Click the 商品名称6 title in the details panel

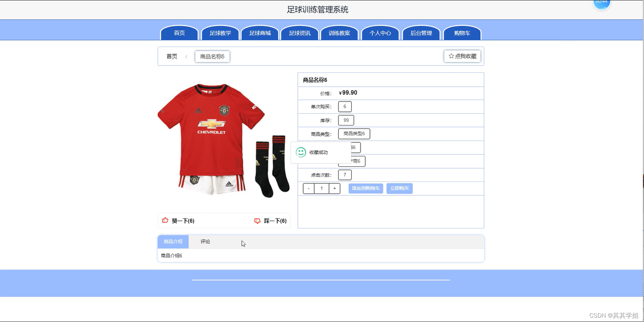click(315, 80)
